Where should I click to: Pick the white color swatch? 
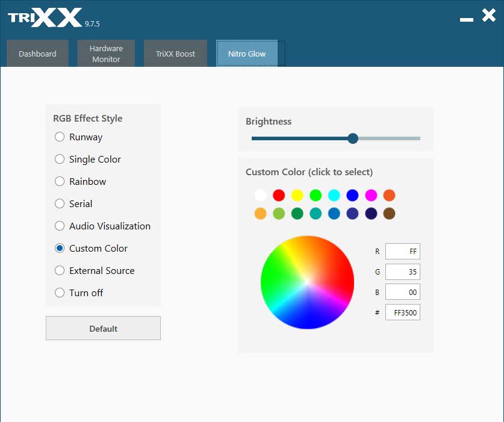(260, 195)
